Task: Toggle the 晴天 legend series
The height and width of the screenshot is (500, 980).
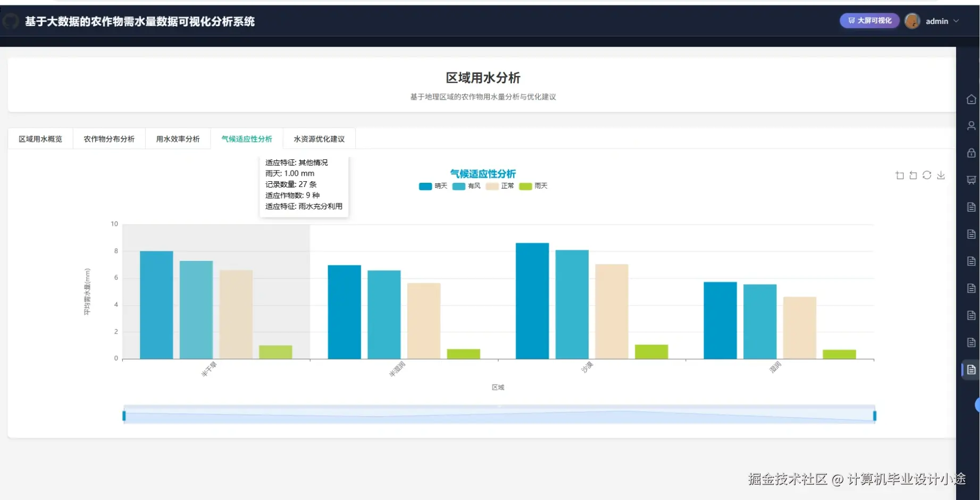Action: point(433,186)
